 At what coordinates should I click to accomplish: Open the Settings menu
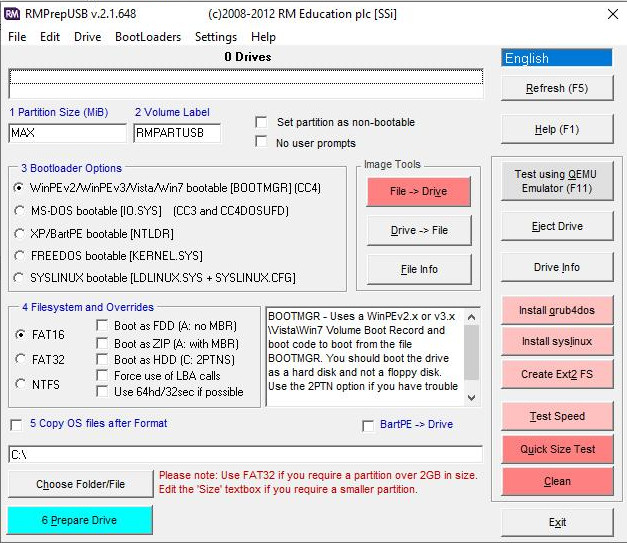click(x=216, y=37)
